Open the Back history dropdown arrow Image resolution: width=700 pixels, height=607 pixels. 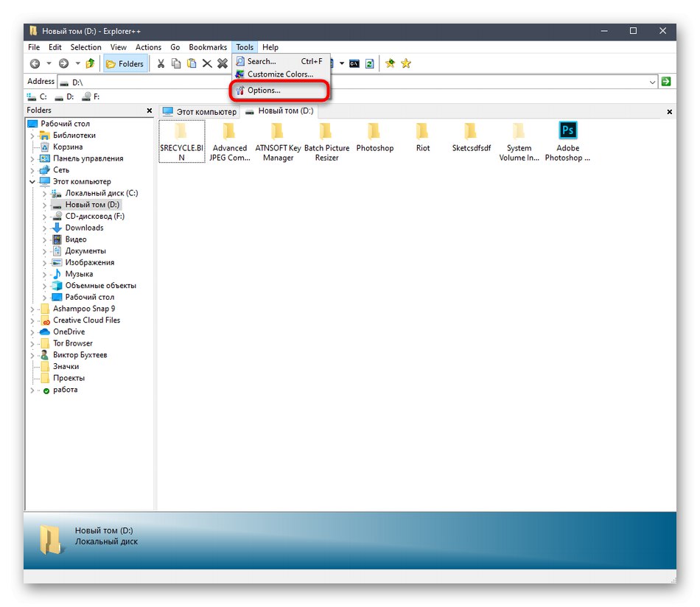pos(49,63)
